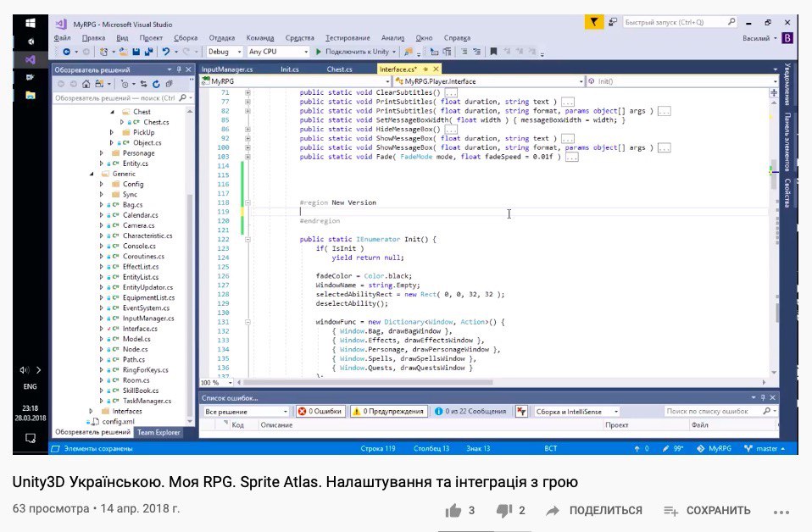812x532 pixels.
Task: Collapse the New Version region at line 118
Action: point(247,202)
